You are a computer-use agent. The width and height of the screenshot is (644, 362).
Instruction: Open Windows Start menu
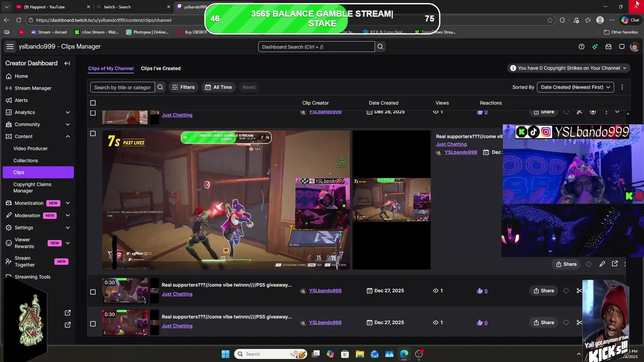click(225, 354)
